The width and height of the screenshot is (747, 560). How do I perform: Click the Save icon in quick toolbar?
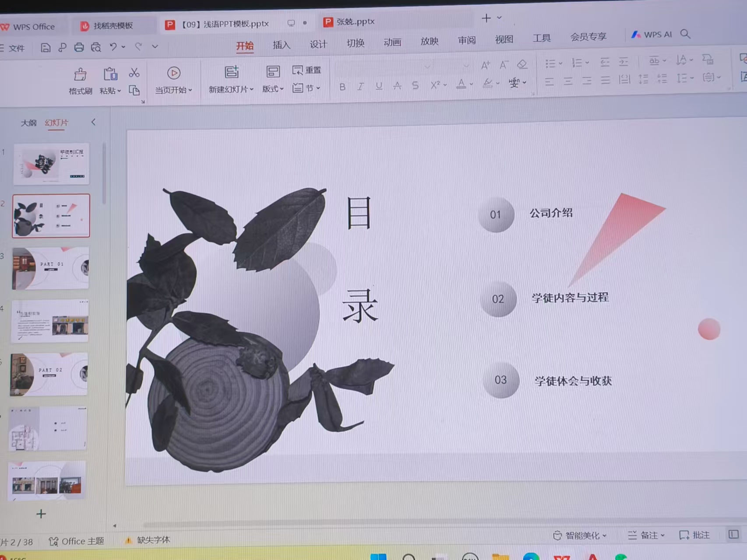46,48
